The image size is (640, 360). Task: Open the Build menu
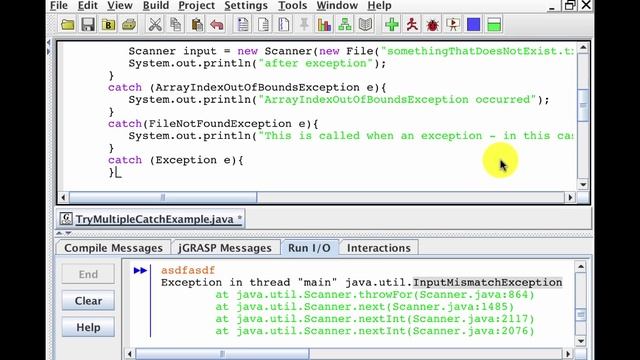pyautogui.click(x=156, y=6)
